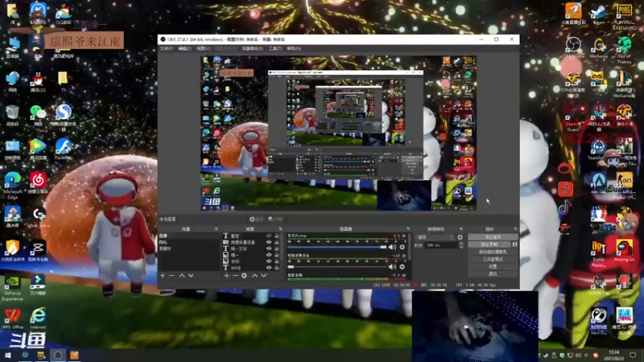The image size is (644, 362).
Task: Mute the 麦克风/Aux channel speaker icon
Action: tap(392, 247)
